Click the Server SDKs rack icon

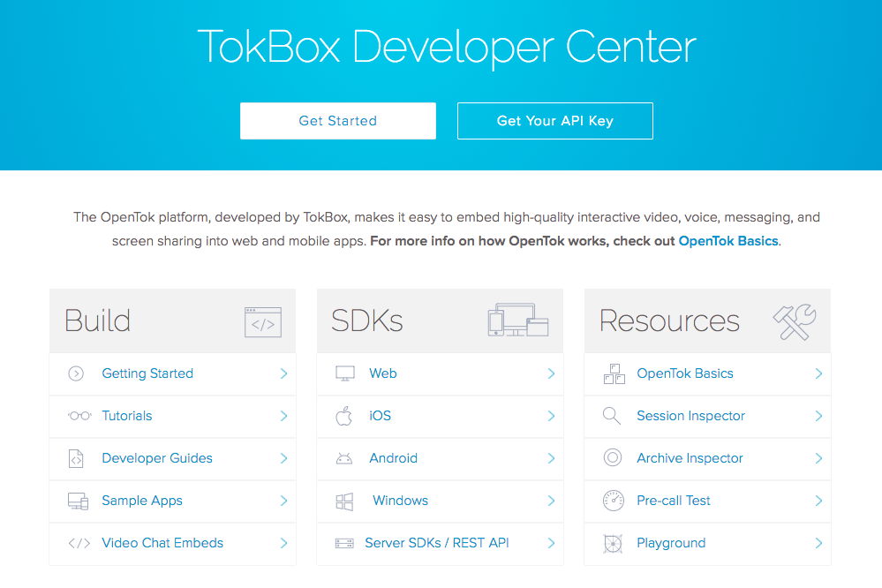[x=344, y=543]
